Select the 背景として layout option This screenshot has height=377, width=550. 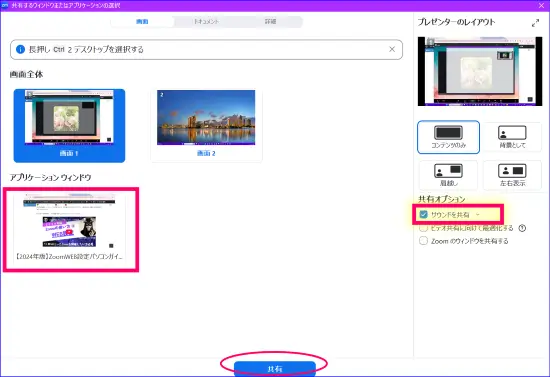512,137
